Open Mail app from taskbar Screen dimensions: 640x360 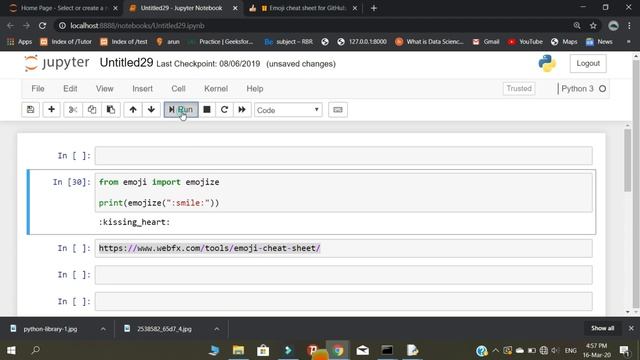pos(362,350)
